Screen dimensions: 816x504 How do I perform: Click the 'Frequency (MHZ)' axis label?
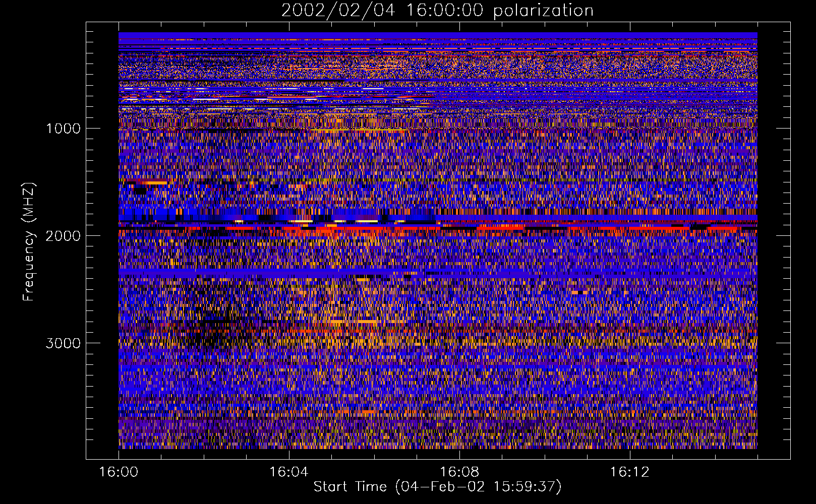pyautogui.click(x=29, y=242)
